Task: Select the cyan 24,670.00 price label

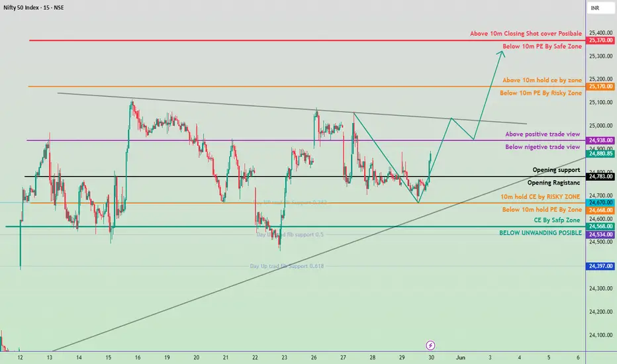Action: point(600,203)
